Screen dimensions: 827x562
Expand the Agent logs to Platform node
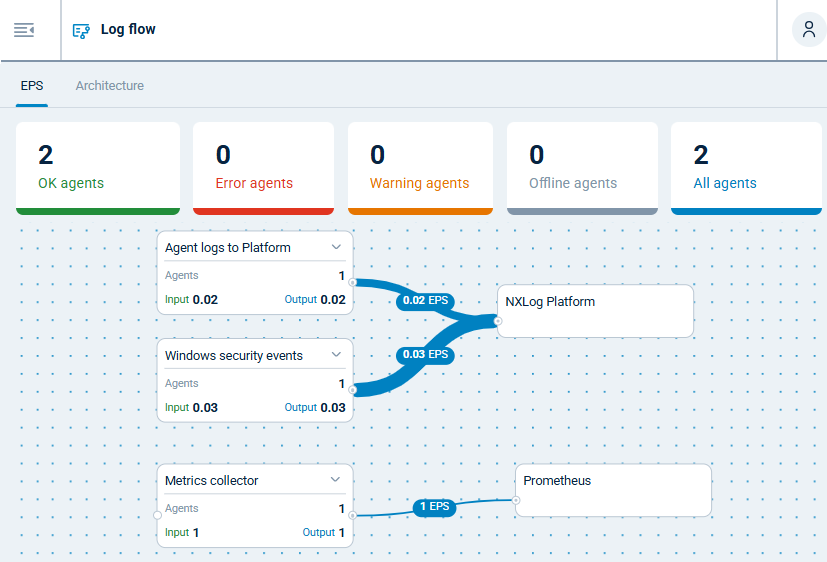coord(336,247)
